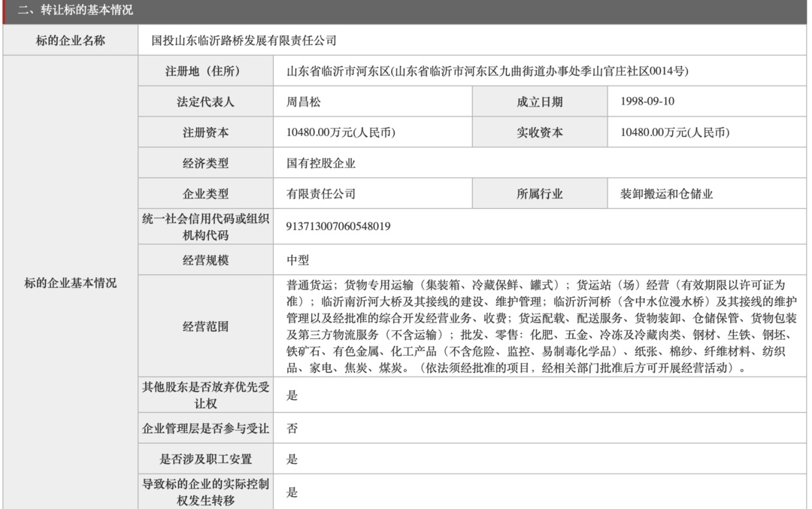Select the value 装卸搬运和仓储业

coord(666,194)
